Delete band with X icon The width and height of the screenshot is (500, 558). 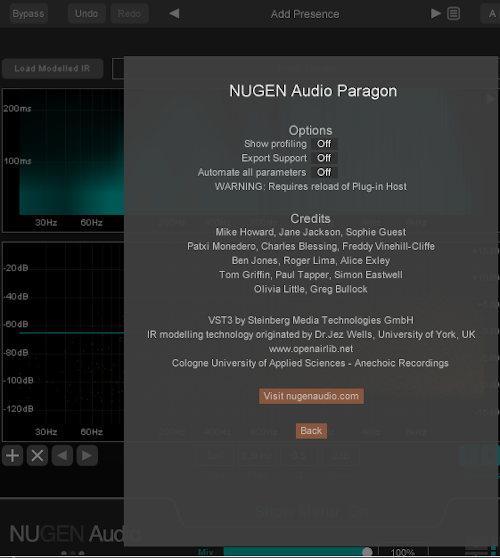click(x=37, y=456)
